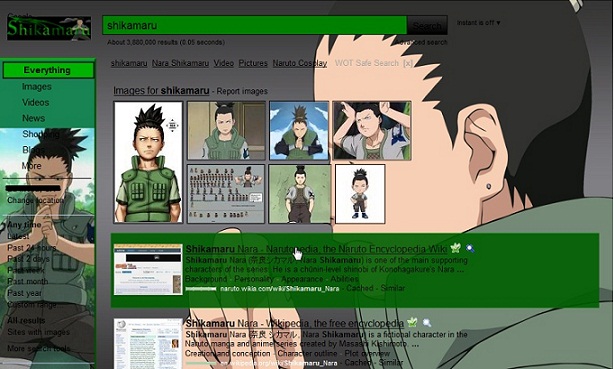Open the Plot overview Wikipedia section link

tap(367, 353)
